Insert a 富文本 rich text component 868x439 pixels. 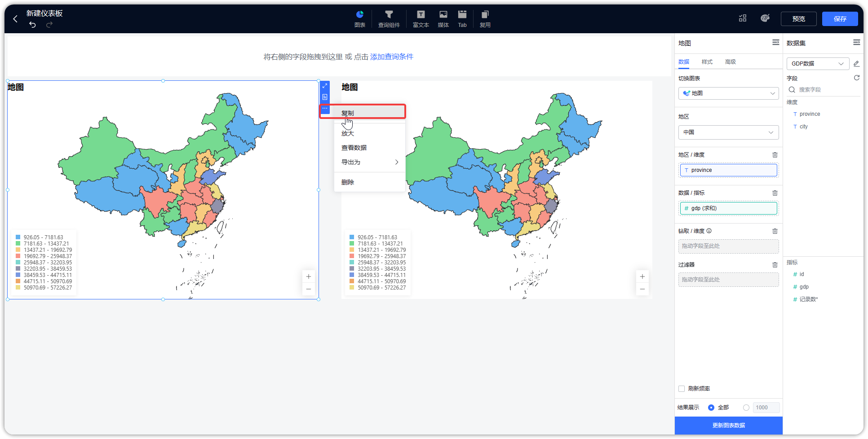(421, 19)
